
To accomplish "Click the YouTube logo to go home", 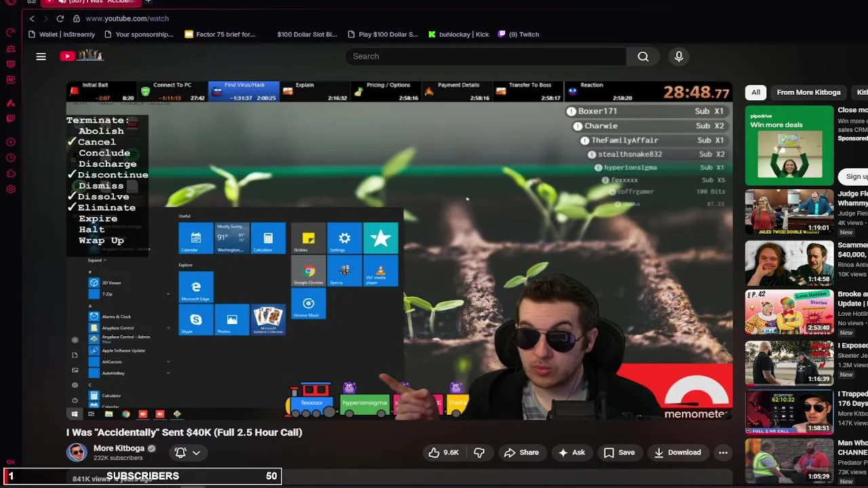I will coord(81,56).
